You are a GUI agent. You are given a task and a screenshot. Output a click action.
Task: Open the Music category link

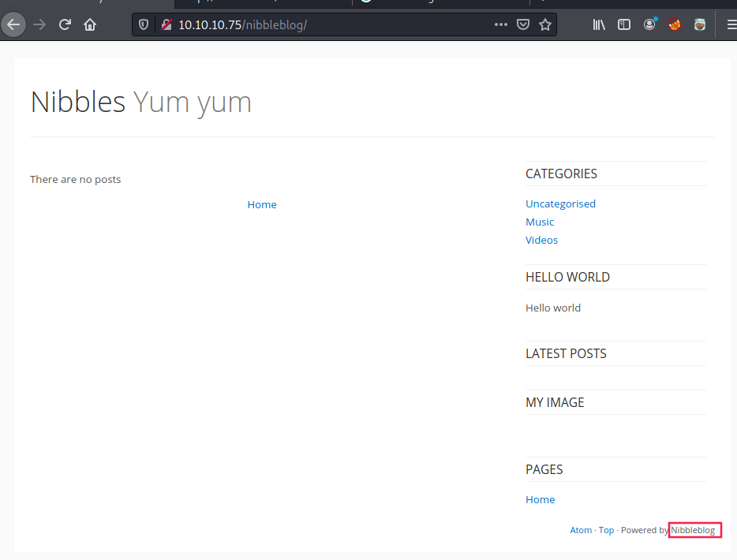(540, 222)
